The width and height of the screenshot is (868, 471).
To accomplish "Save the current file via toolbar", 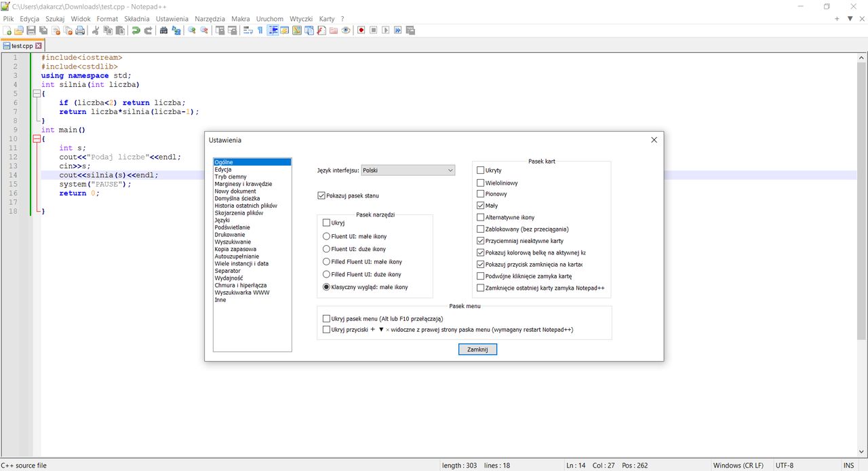I will 31,30.
